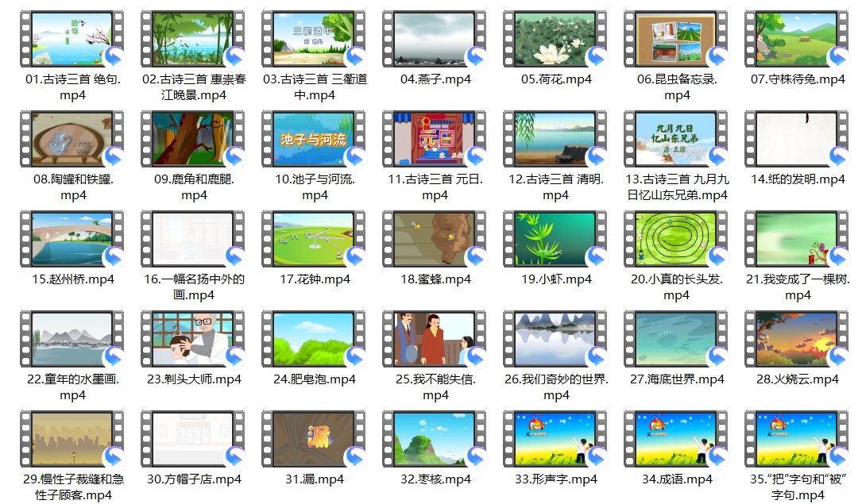Click the 20.小真的长头发.mp4 maze thumbnail icon
Image resolution: width=862 pixels, height=504 pixels.
[676, 238]
